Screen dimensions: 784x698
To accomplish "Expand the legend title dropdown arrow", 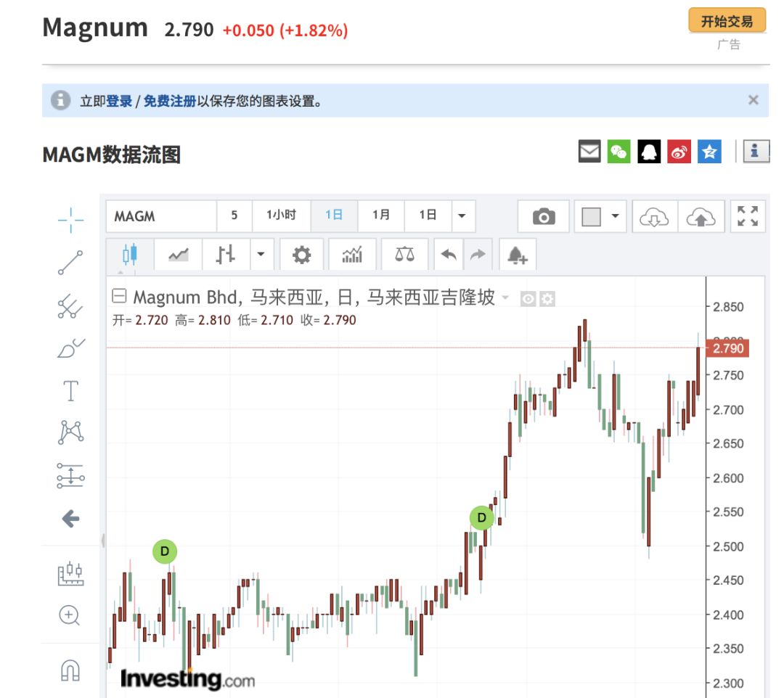I will [505, 297].
